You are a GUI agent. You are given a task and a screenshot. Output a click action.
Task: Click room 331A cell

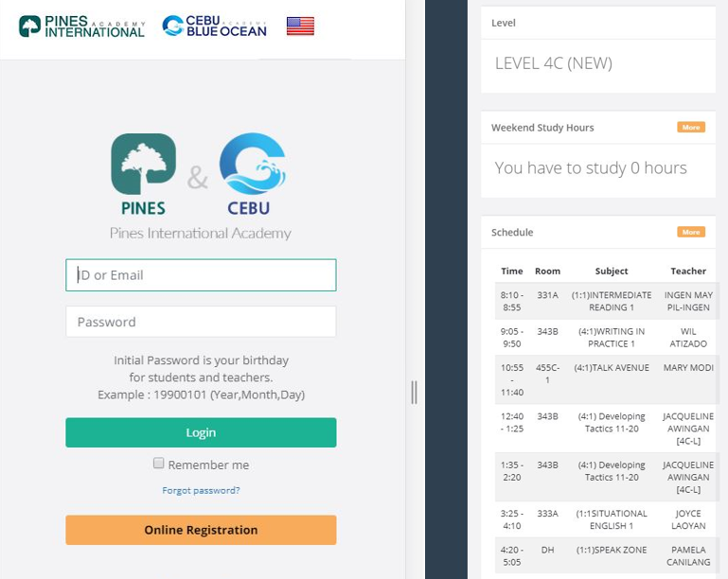(547, 295)
